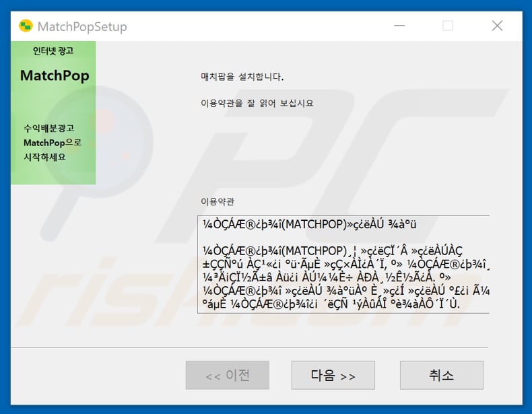Click the disabled << 이전 button
Image resolution: width=532 pixels, height=414 pixels.
[x=228, y=375]
